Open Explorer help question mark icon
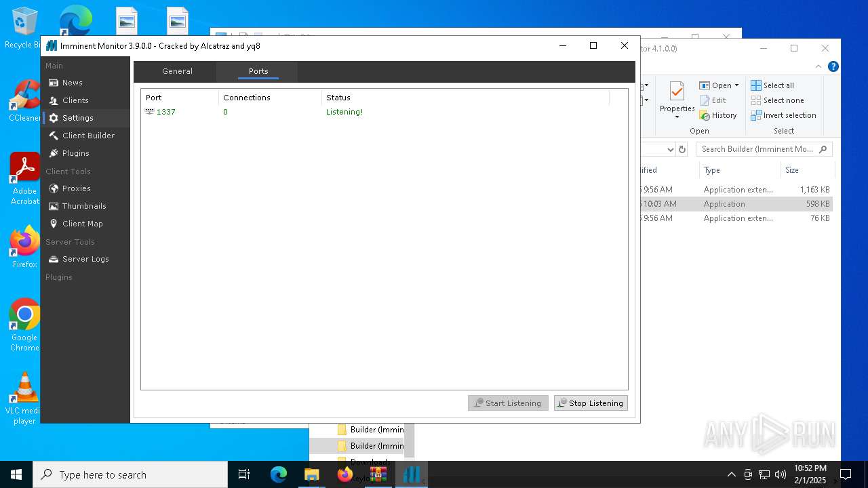 pos(833,66)
